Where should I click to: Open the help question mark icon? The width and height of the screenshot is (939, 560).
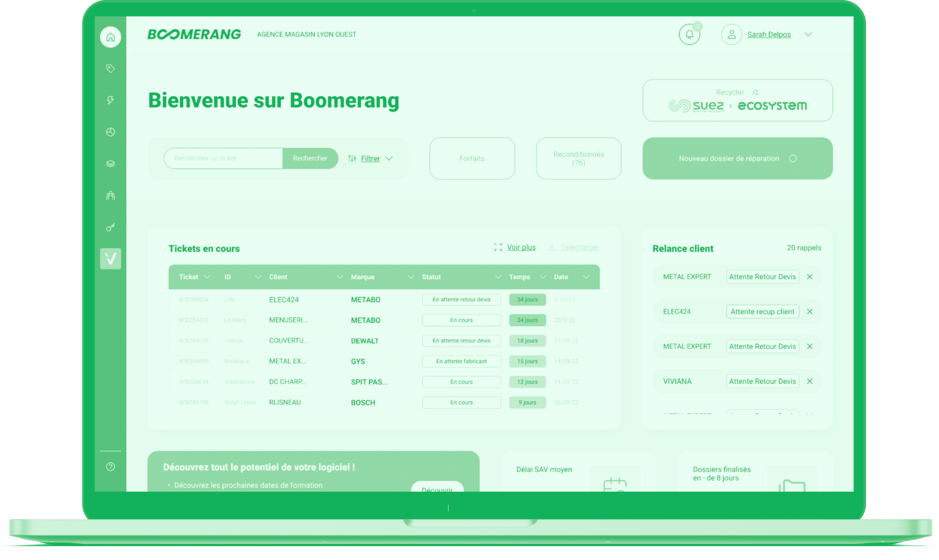click(x=110, y=467)
